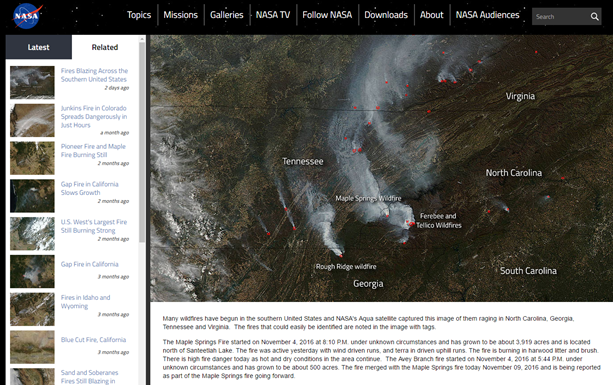The image size is (613, 385).
Task: Click the Georgia label on the map
Action: pos(368,284)
